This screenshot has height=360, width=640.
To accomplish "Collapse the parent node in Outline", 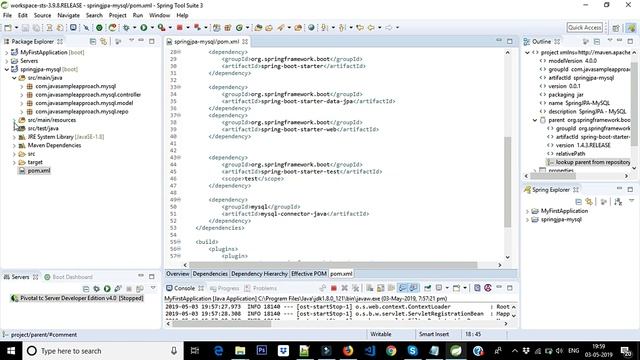I will click(535, 120).
